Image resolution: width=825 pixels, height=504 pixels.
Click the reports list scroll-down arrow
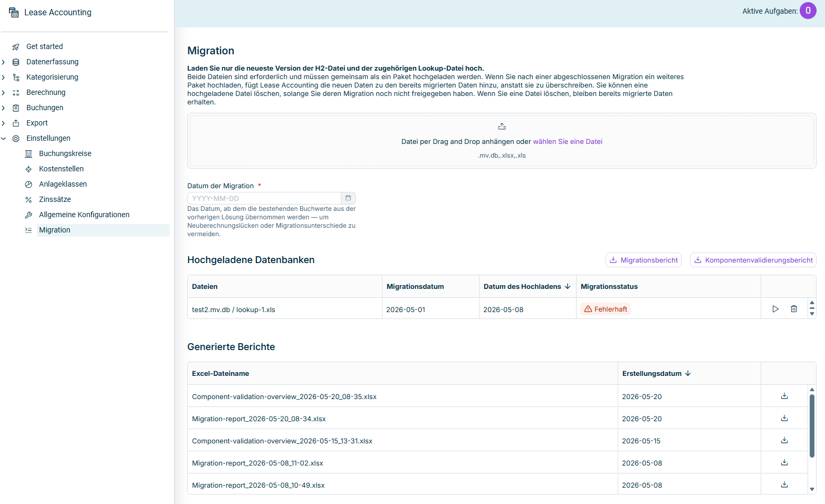(x=812, y=489)
